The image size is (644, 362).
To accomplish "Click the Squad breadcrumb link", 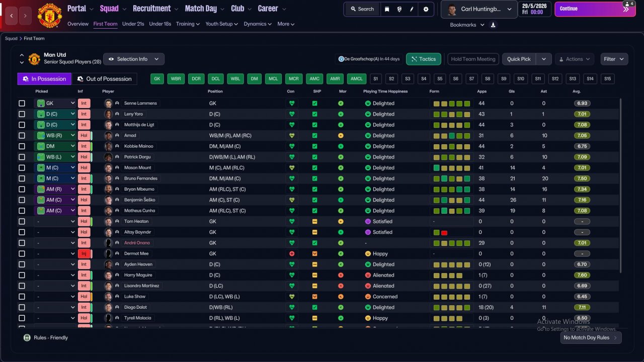I will click(x=11, y=39).
